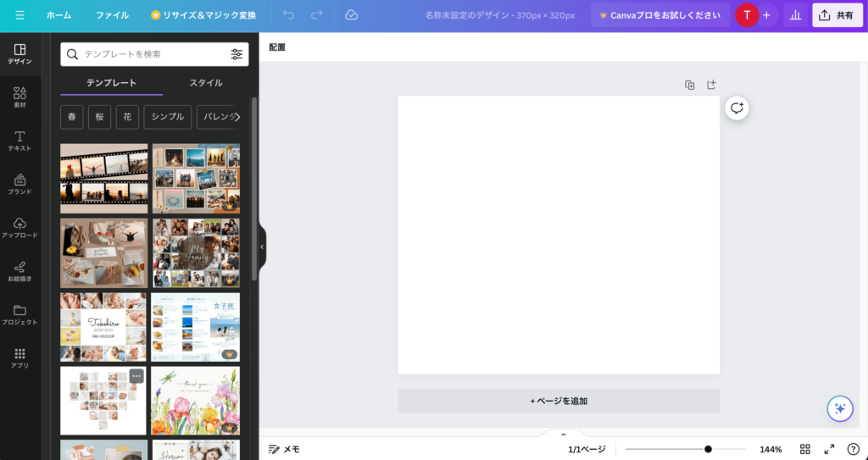
Task: Open the メモ notes panel
Action: click(x=285, y=450)
